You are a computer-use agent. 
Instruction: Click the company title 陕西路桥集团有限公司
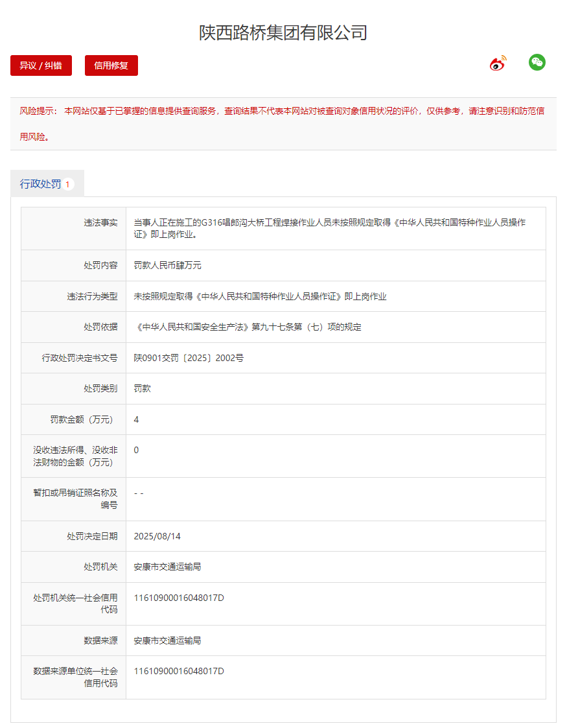[283, 32]
